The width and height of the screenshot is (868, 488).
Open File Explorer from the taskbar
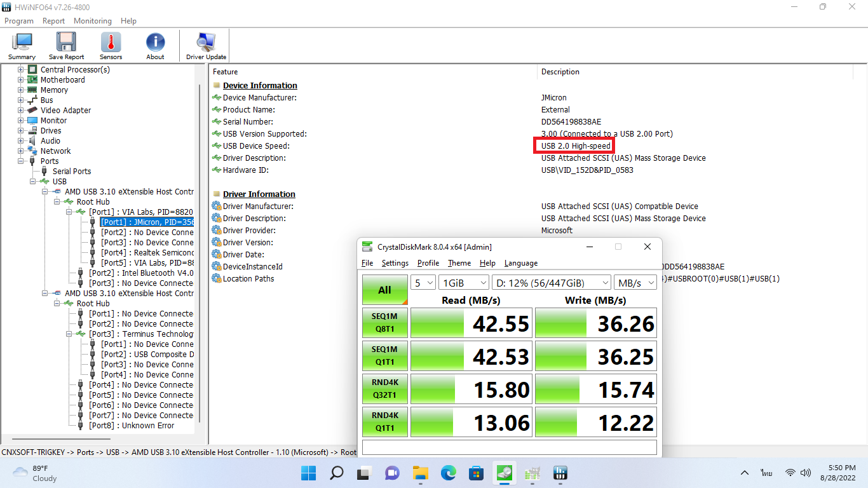click(420, 473)
